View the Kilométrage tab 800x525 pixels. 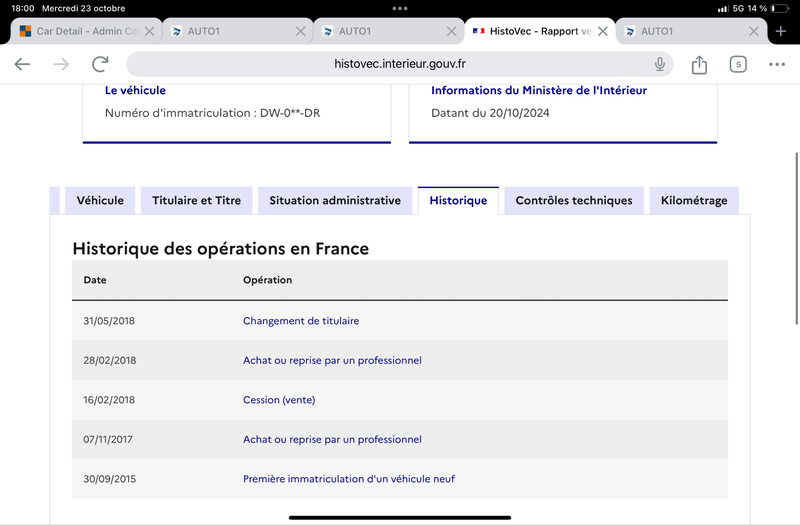pyautogui.click(x=694, y=201)
